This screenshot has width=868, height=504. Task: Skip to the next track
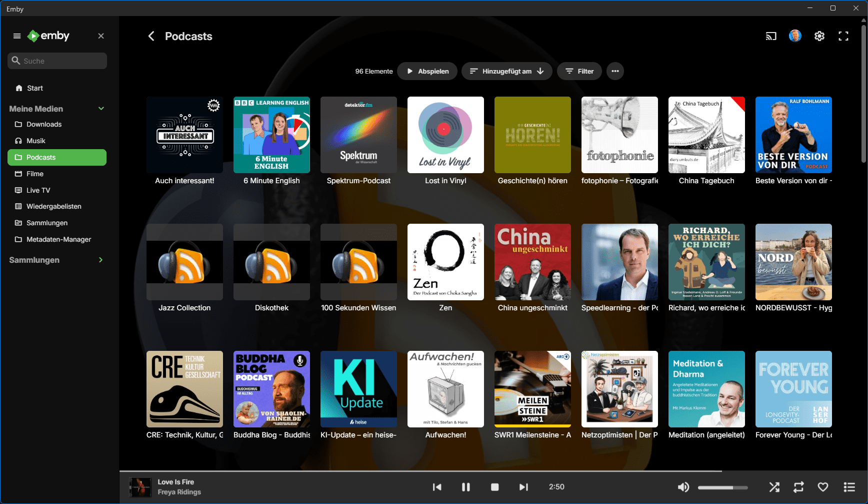(x=523, y=487)
